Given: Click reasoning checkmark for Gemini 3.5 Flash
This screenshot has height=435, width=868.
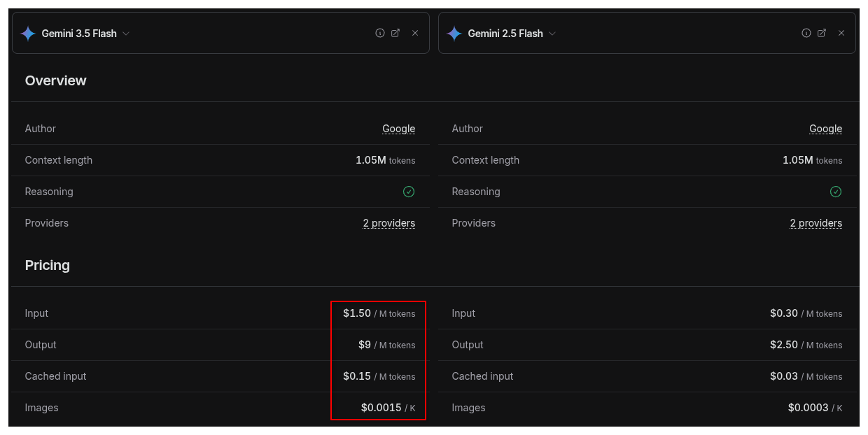Looking at the screenshot, I should click(409, 192).
